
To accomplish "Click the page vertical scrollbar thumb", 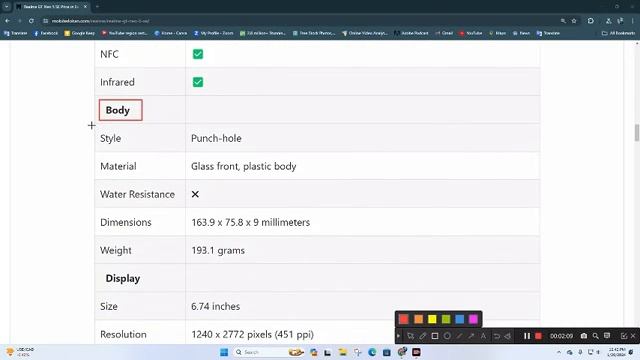I will pyautogui.click(x=636, y=133).
